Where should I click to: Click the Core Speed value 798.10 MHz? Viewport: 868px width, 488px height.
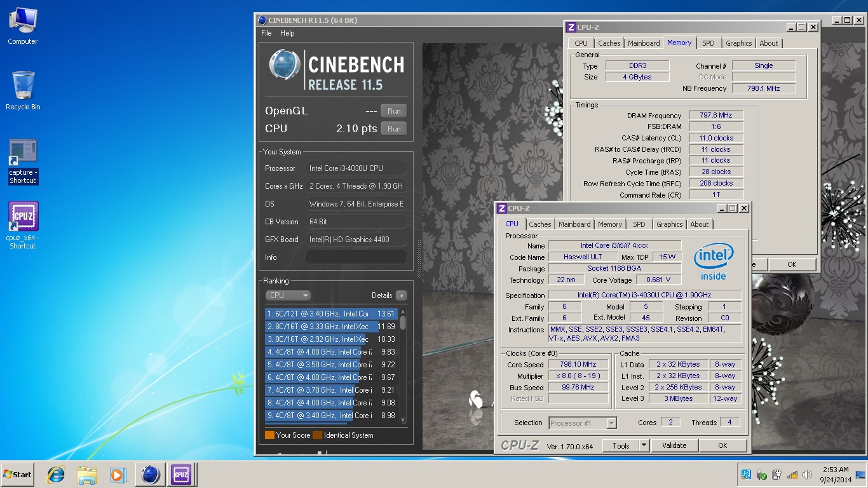[578, 364]
